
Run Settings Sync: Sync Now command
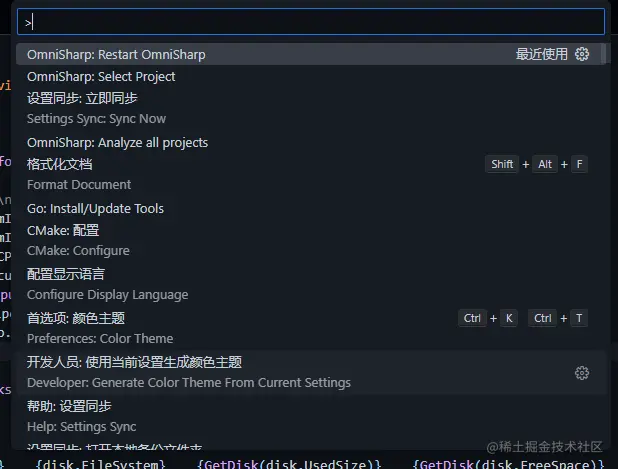311,108
